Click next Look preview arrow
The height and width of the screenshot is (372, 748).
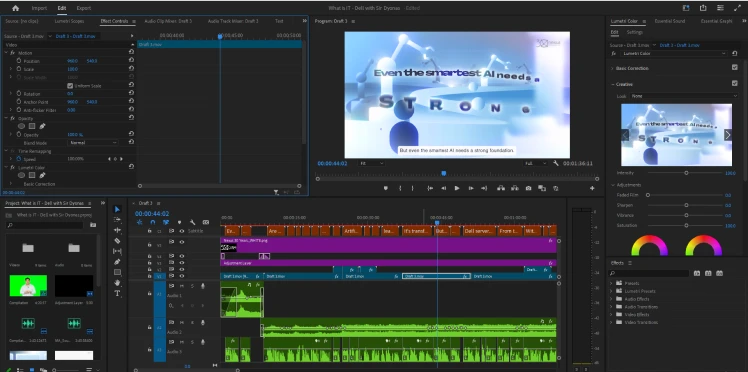coord(727,135)
